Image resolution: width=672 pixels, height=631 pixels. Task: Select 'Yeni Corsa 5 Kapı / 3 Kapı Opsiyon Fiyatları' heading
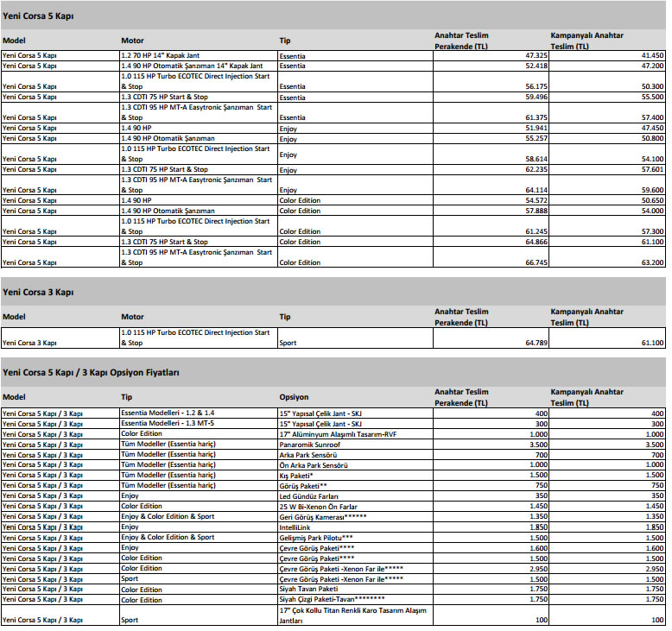91,373
